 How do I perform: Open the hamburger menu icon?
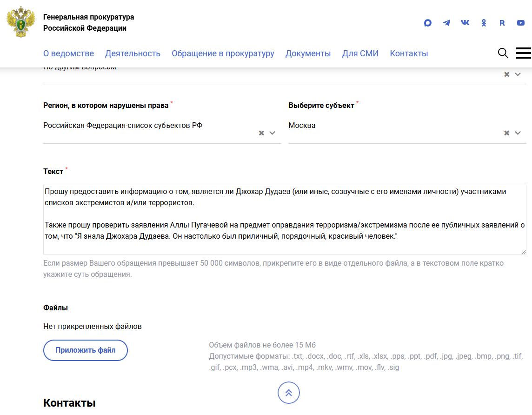point(523,53)
